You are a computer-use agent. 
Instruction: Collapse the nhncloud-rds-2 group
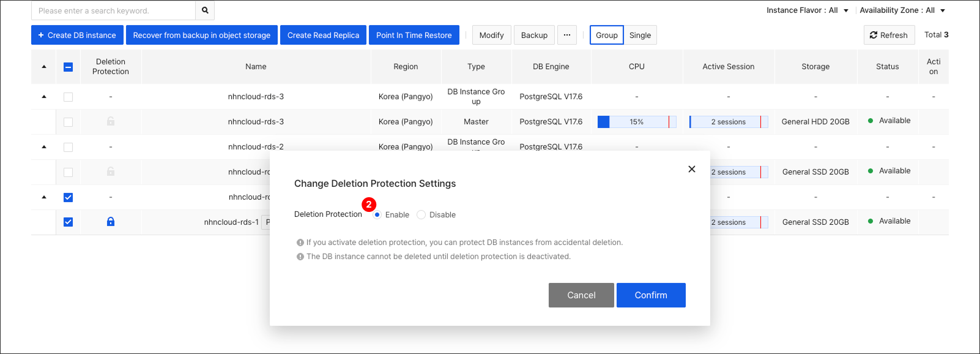(44, 147)
